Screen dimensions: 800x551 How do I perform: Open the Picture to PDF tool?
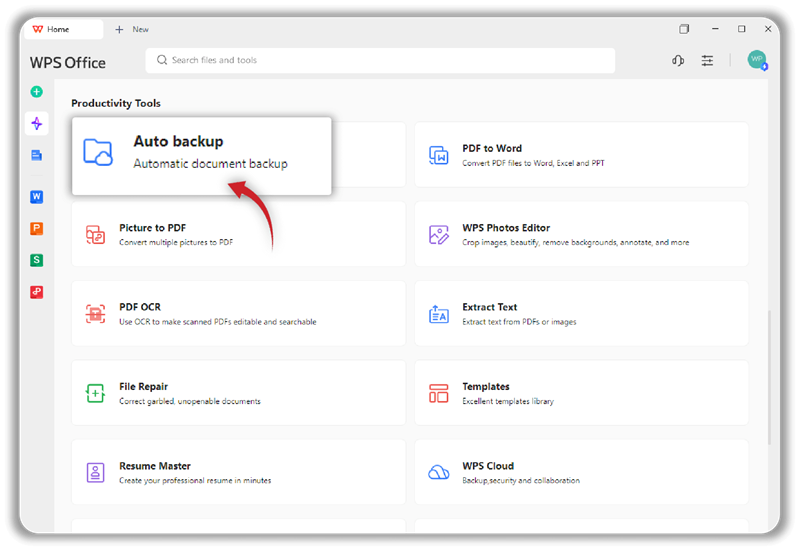(238, 234)
